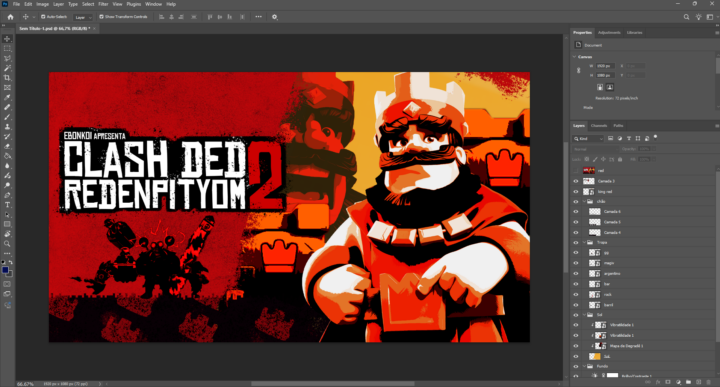The height and width of the screenshot is (387, 720).
Task: Select the Zoom tool in the toolbox
Action: point(7,244)
